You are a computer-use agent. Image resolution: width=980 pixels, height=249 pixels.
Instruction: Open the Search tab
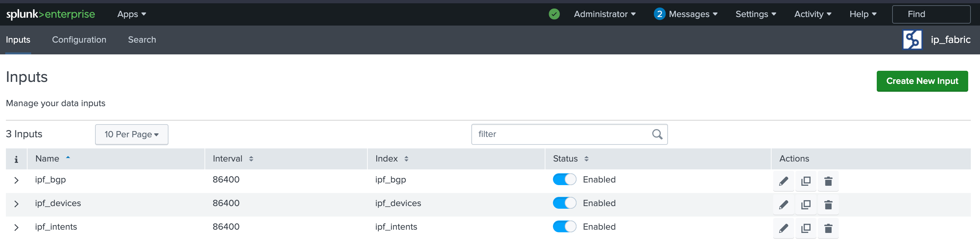(x=142, y=40)
